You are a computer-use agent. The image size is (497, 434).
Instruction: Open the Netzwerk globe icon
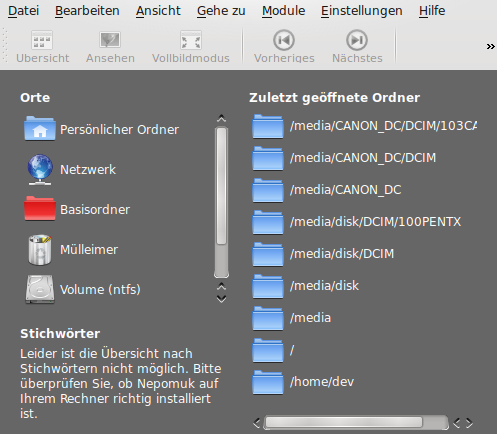click(40, 169)
